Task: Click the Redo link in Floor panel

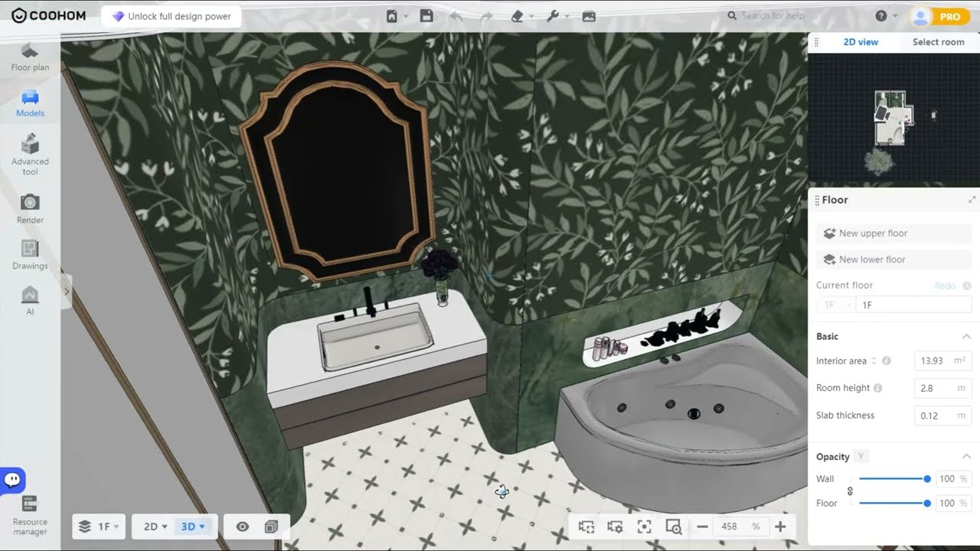Action: coord(945,285)
